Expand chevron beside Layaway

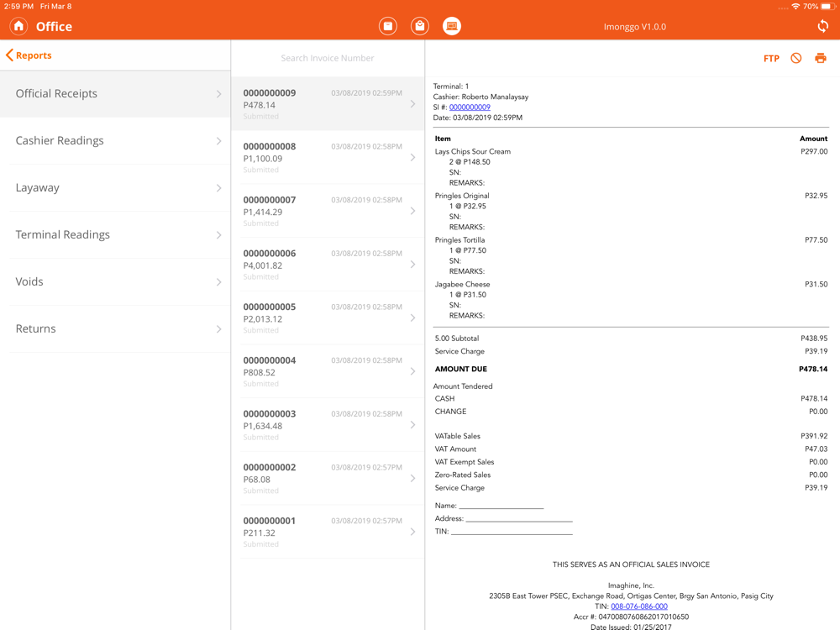pos(218,188)
